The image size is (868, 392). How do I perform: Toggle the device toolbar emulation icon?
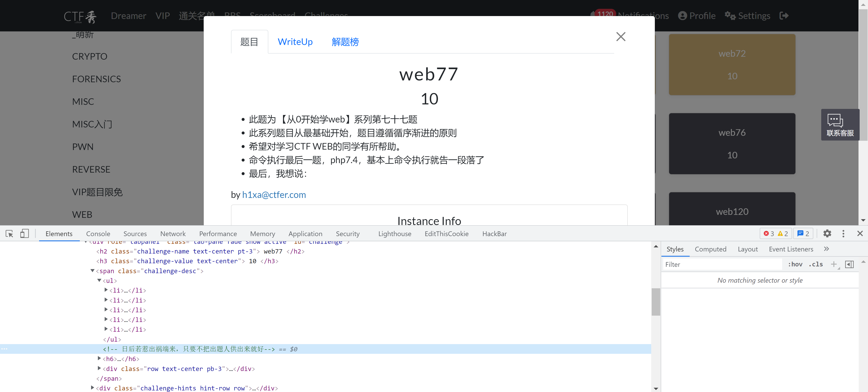pos(24,233)
